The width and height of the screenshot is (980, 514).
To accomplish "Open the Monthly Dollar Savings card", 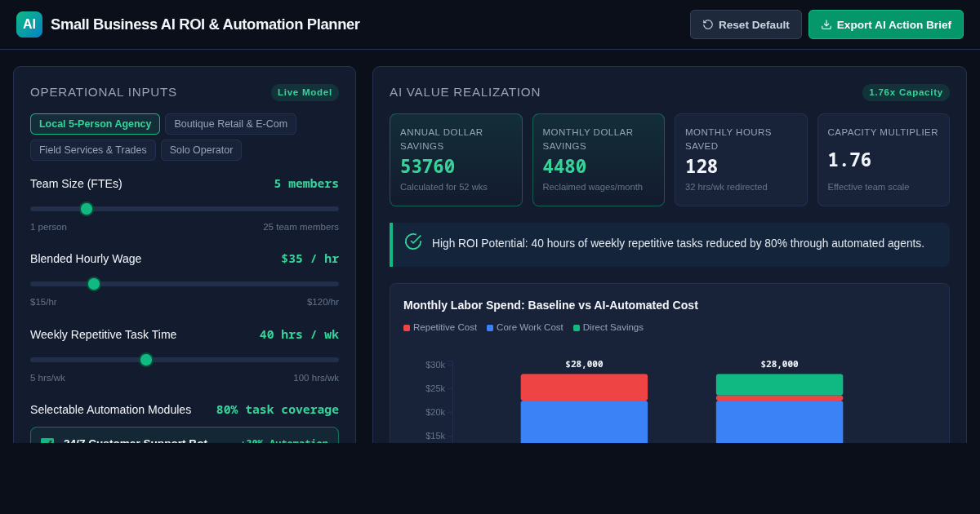I will (599, 160).
